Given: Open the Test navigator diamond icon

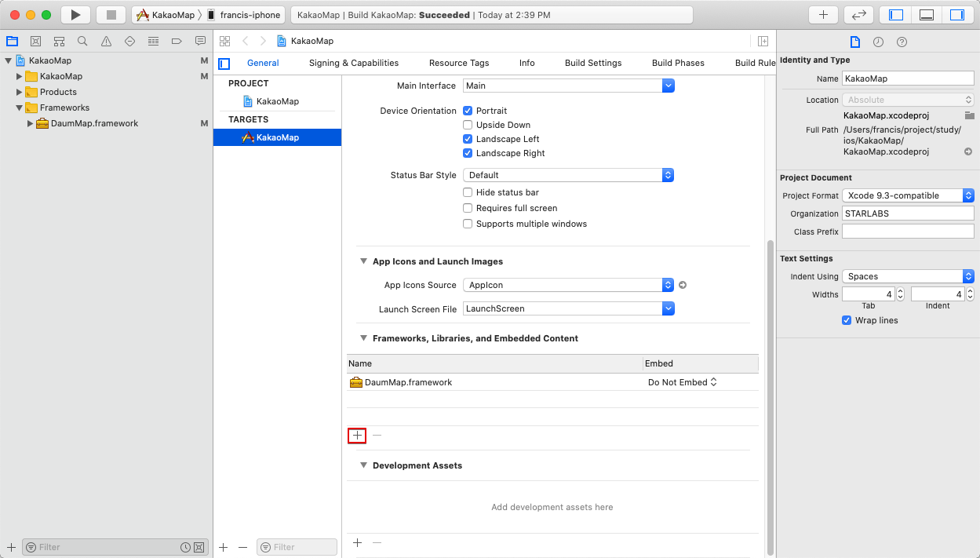Looking at the screenshot, I should 129,41.
